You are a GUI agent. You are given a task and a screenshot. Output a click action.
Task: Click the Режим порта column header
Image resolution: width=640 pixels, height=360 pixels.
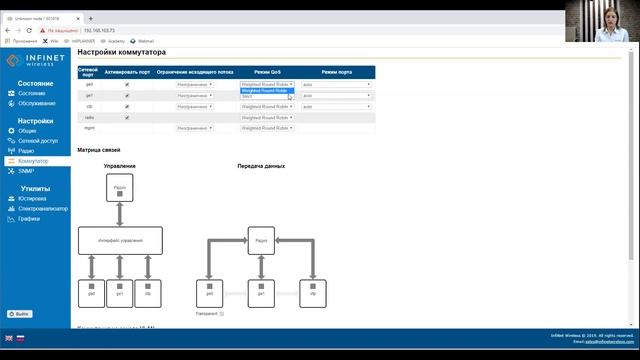(x=336, y=72)
